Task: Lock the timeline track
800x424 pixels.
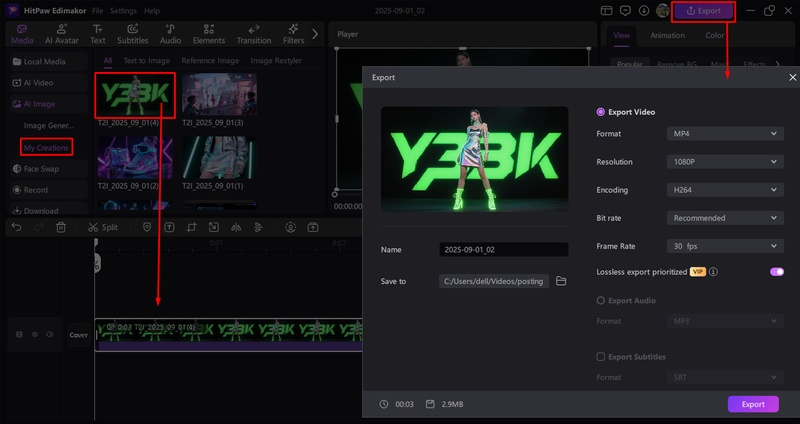Action: click(x=19, y=335)
